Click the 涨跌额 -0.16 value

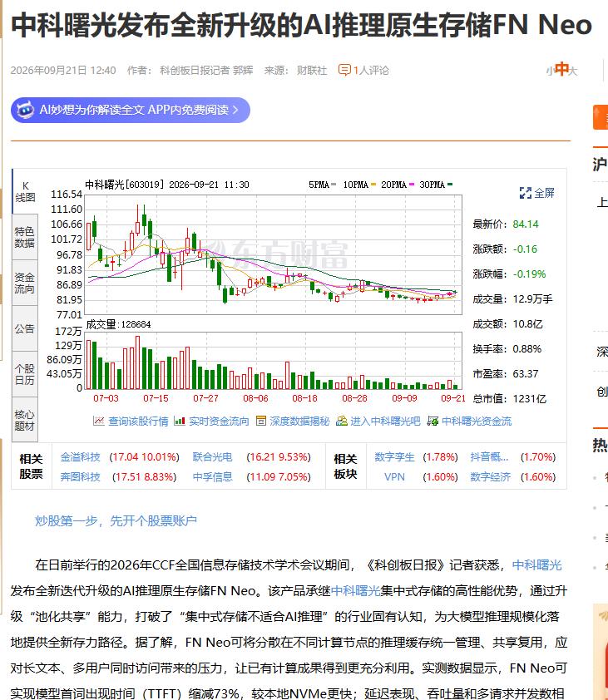[x=525, y=249]
